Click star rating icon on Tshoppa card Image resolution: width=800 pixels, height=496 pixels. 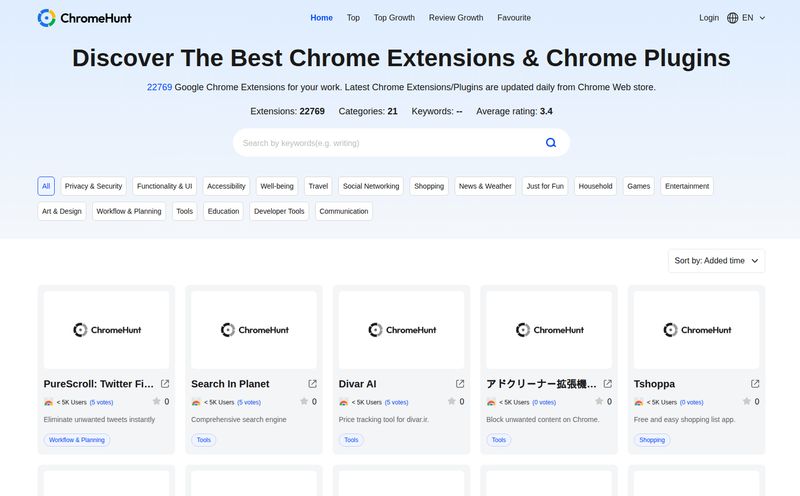click(x=746, y=402)
